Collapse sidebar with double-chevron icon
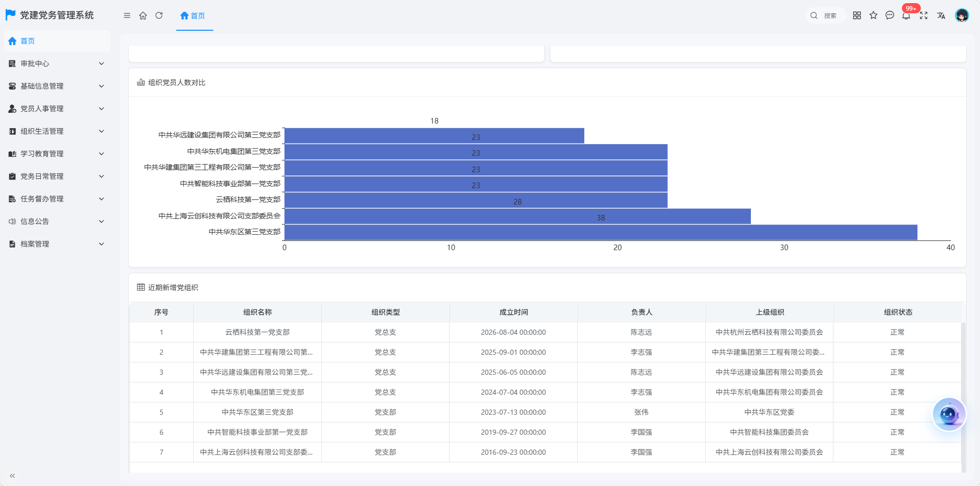The height and width of the screenshot is (486, 980). [12, 476]
